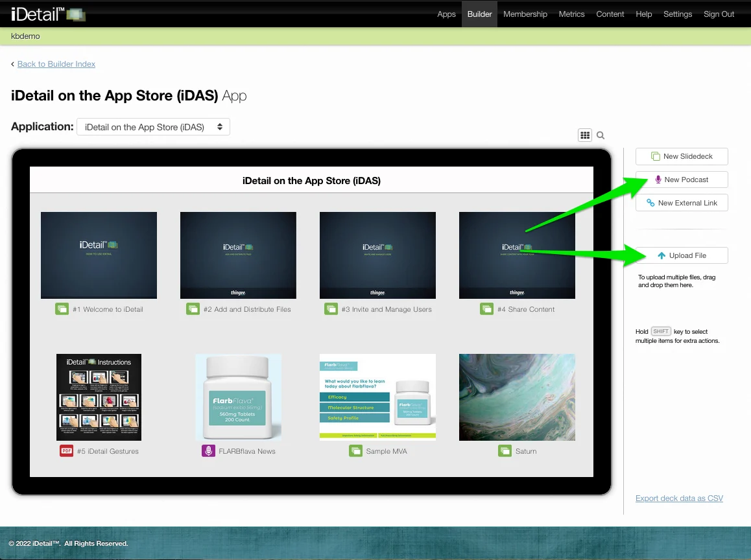Open the Builder tab
Screen dimensions: 751x560
pyautogui.click(x=479, y=14)
